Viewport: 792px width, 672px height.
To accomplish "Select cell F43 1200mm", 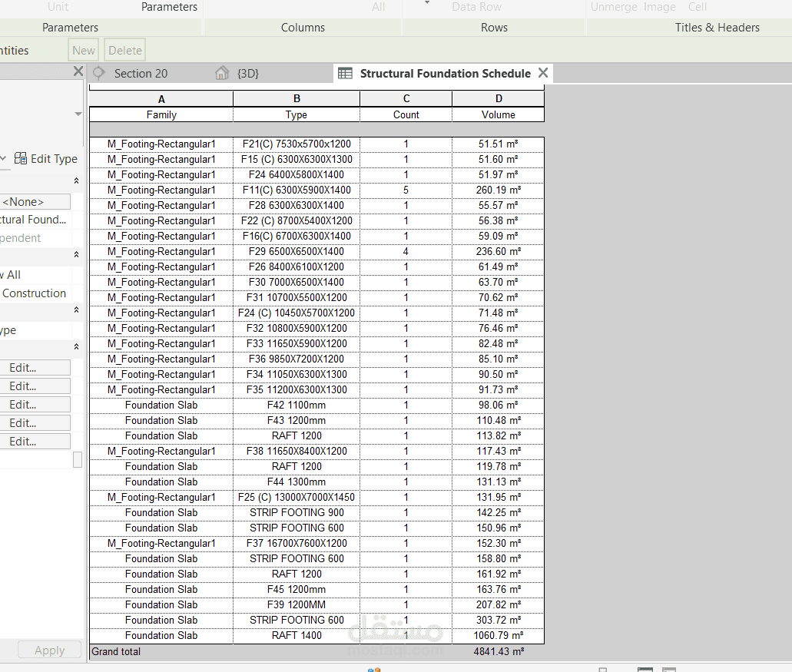I will tap(297, 421).
